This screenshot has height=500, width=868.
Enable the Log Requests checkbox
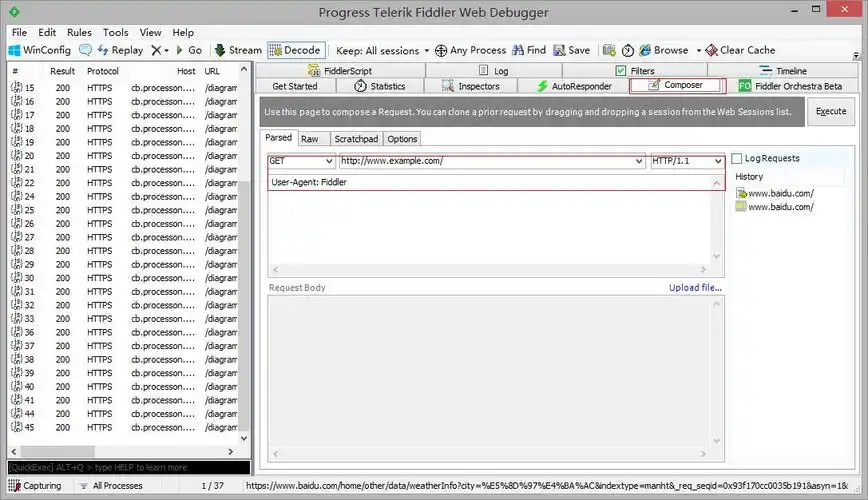click(737, 158)
